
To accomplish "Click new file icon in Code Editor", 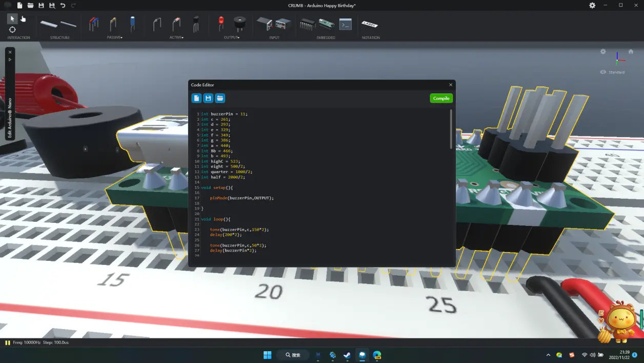I will point(196,98).
